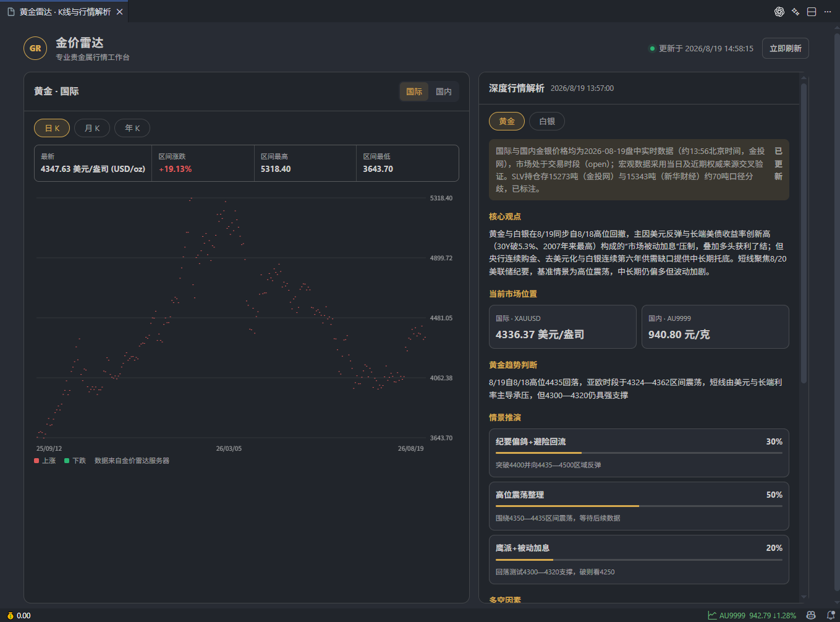Click the 已更新 badge in the notice box

pyautogui.click(x=778, y=164)
